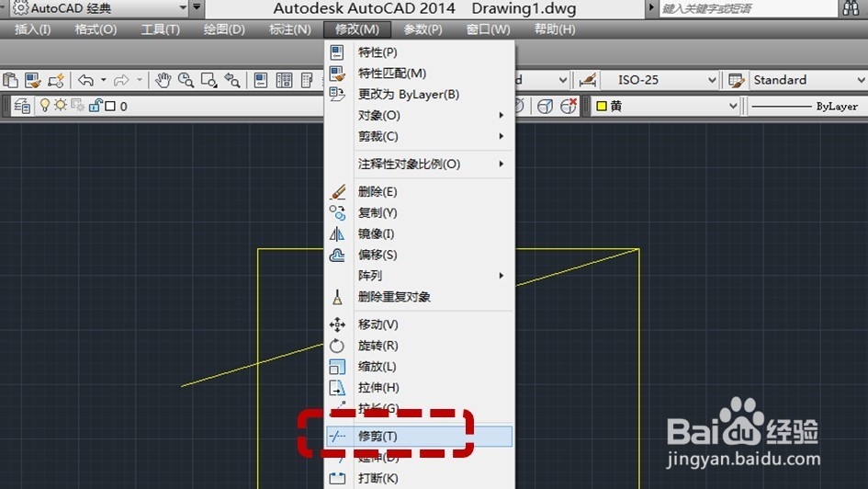Open the Layer Properties Manager icon
Screen dimensions: 868x489
click(22, 106)
